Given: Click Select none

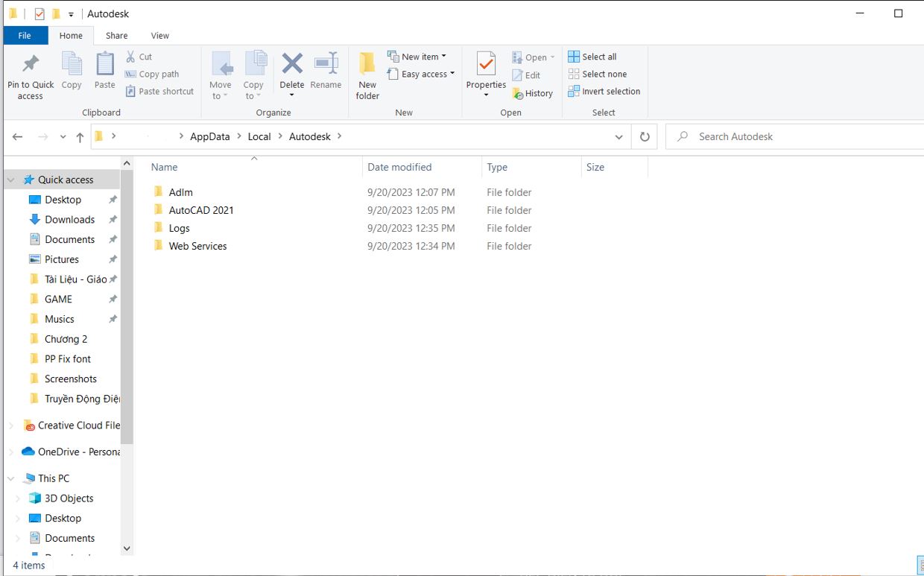Looking at the screenshot, I should (x=598, y=74).
